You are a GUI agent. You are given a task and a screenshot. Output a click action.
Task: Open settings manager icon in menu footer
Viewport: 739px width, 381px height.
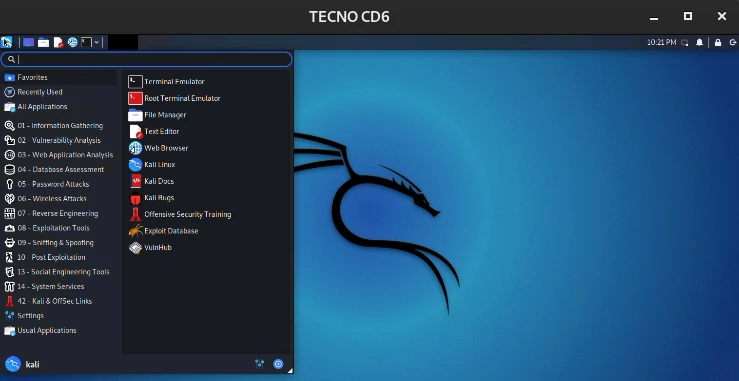pyautogui.click(x=260, y=364)
